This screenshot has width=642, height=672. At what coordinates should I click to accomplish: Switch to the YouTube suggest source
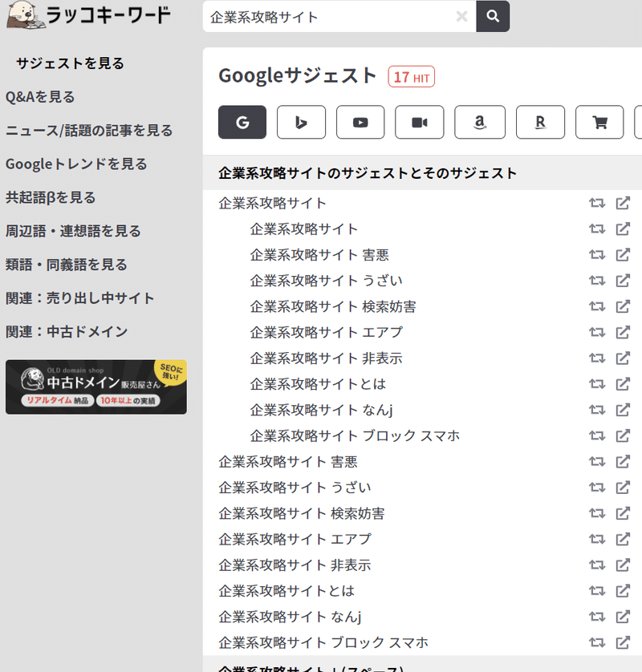pos(360,122)
